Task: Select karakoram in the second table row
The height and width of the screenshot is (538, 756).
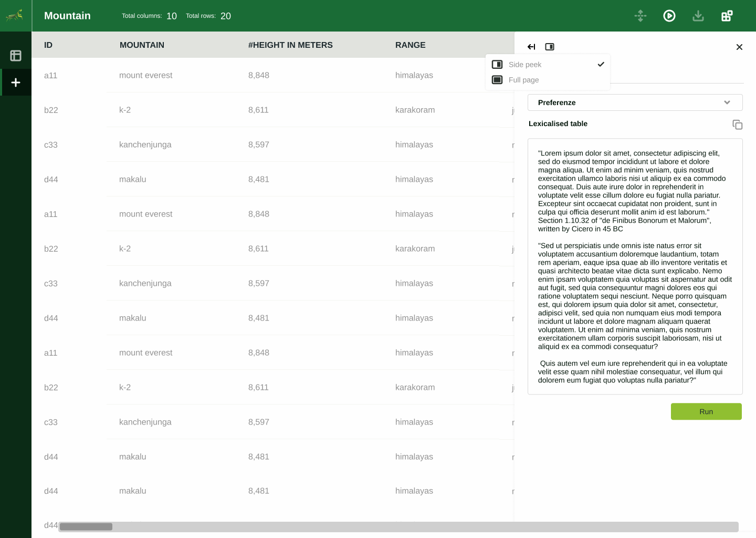Action: (x=415, y=110)
